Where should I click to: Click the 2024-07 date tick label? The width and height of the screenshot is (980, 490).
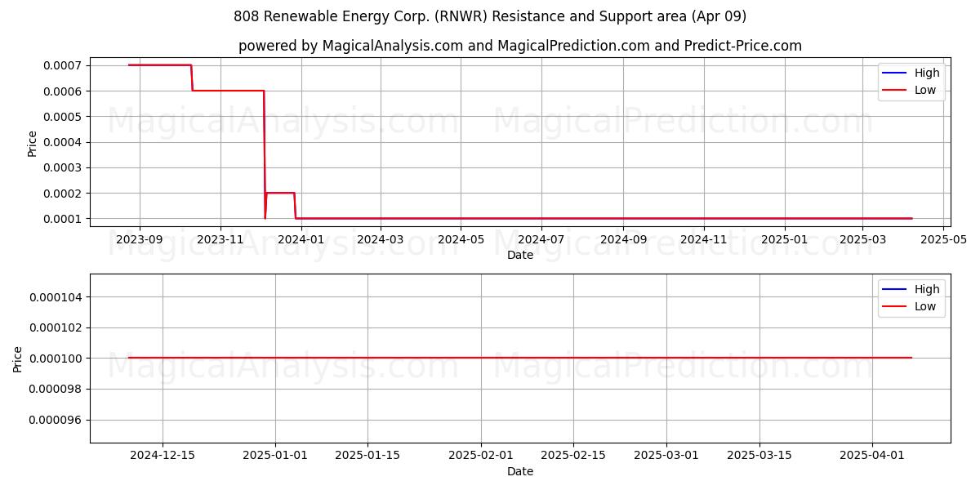(x=541, y=239)
